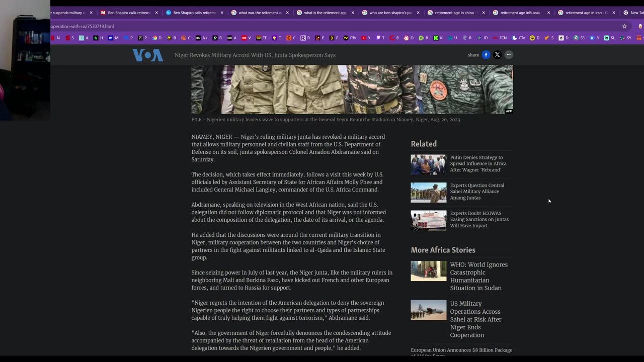Click thumbnail for ECOWAS sanctions article
Image resolution: width=644 pixels, height=362 pixels.
(428, 220)
